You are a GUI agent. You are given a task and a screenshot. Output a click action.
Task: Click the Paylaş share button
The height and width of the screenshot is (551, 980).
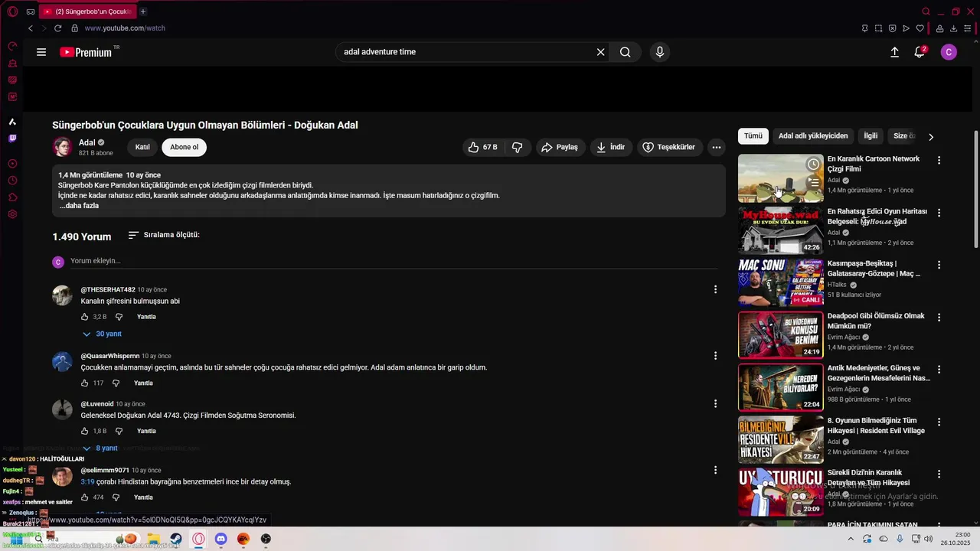[560, 147]
